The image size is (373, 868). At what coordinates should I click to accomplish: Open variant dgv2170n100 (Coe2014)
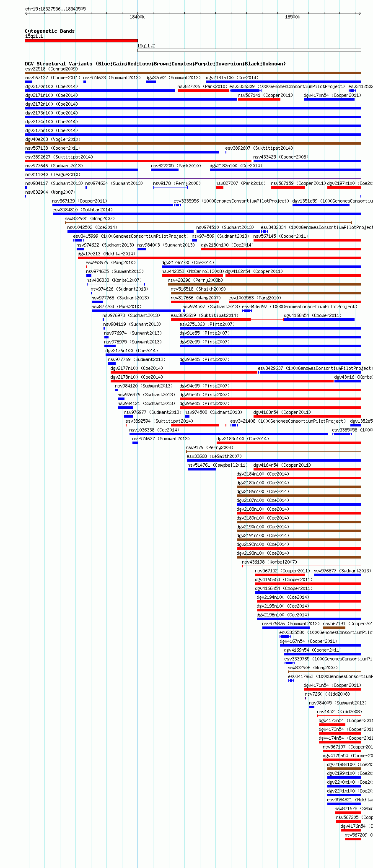coord(52,86)
